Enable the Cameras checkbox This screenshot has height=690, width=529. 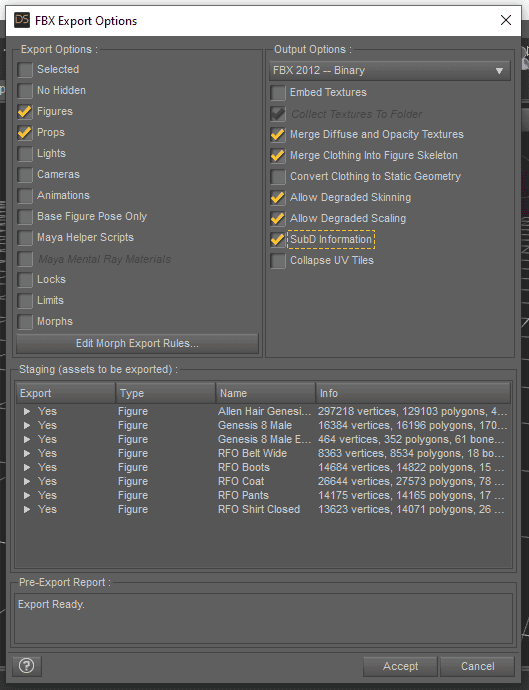25,175
